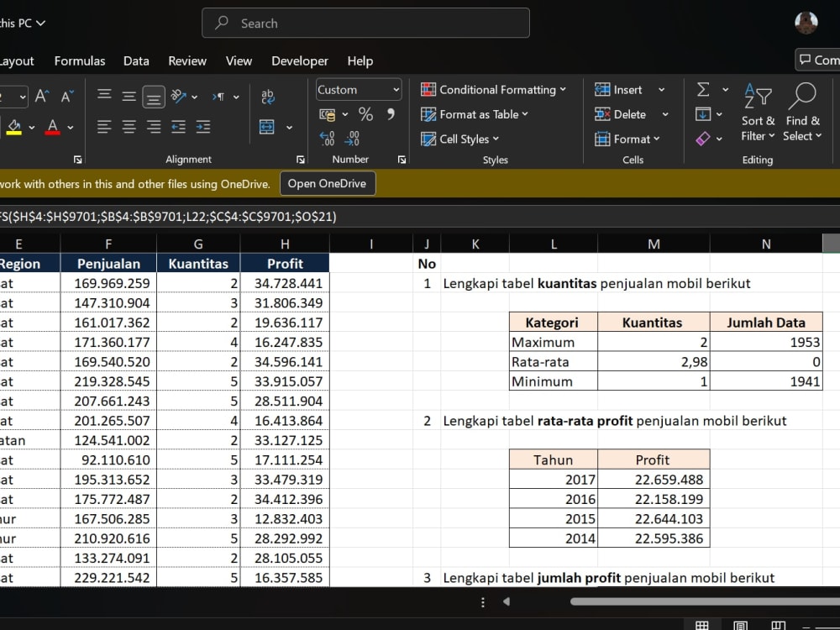Apply Percent Style
Screen dimensions: 840x630
(x=366, y=114)
